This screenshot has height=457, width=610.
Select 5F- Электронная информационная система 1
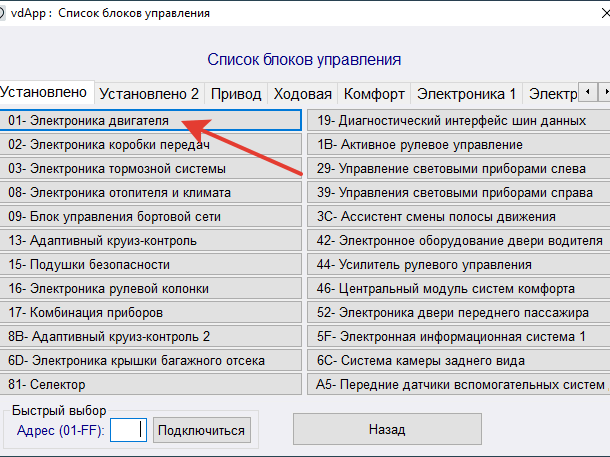tap(459, 336)
